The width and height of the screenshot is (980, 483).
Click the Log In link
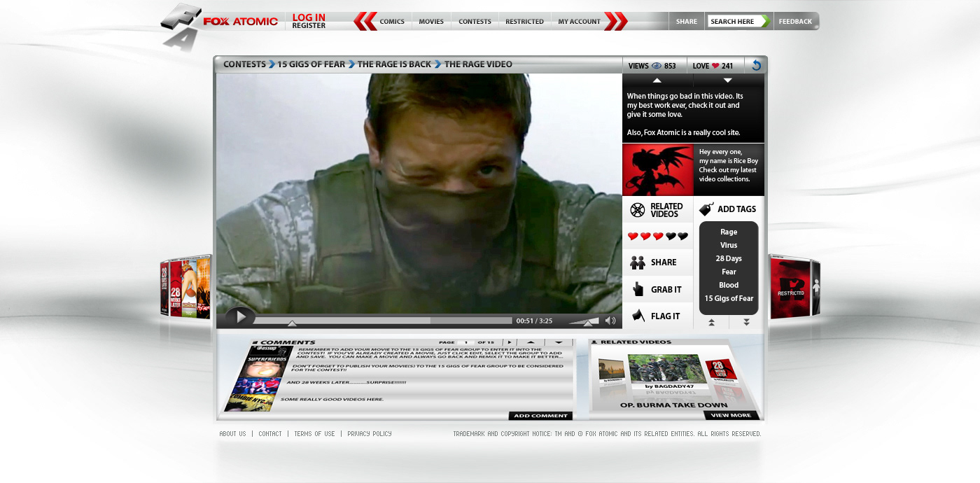[309, 17]
